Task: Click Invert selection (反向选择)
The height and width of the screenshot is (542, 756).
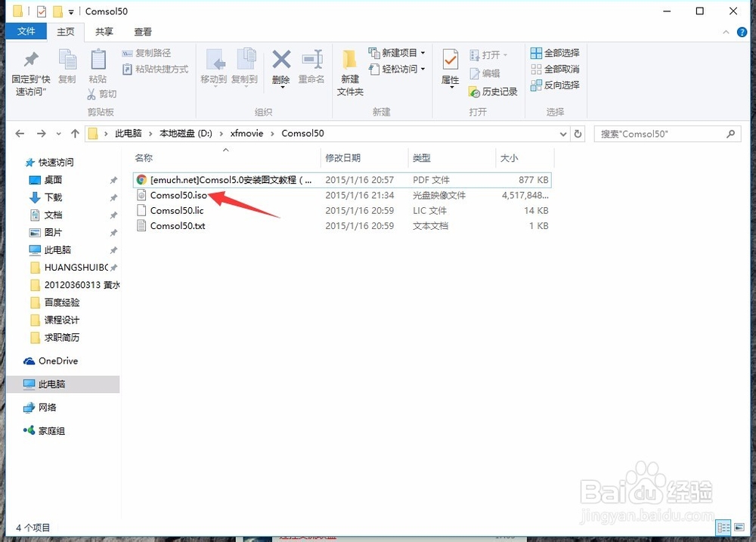Action: point(555,85)
